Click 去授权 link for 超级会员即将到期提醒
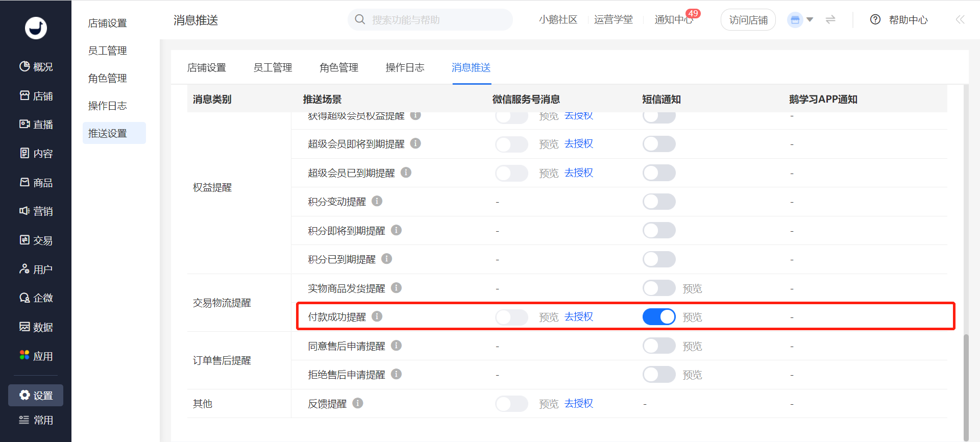 [579, 144]
